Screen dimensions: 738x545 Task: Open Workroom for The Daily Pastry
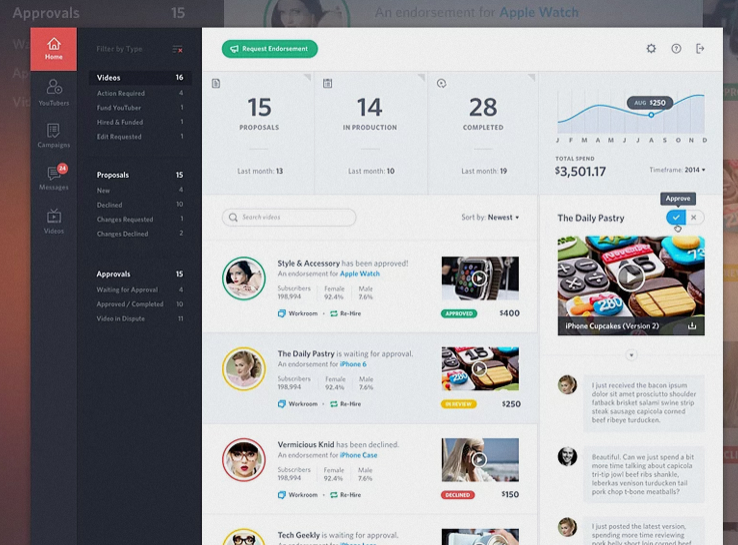coord(297,404)
